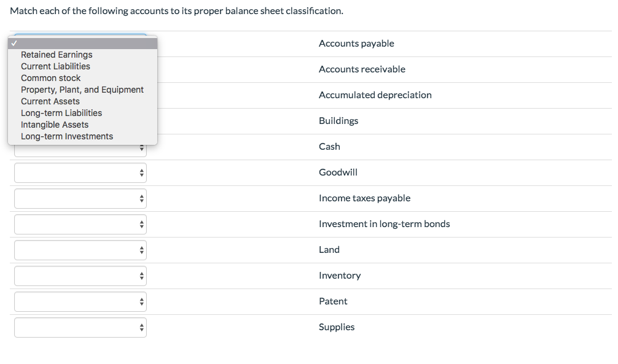The width and height of the screenshot is (618, 364).
Task: Choose "Intangible Assets" from the dropdown
Action: pyautogui.click(x=55, y=125)
